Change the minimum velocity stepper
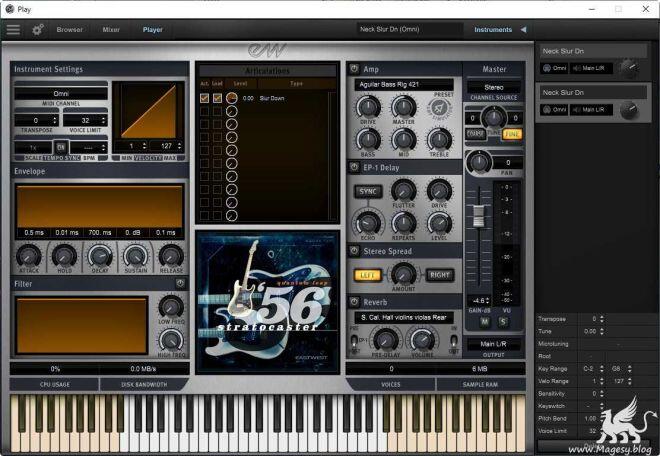Viewport: 660px width, 456px height. pyautogui.click(x=144, y=146)
